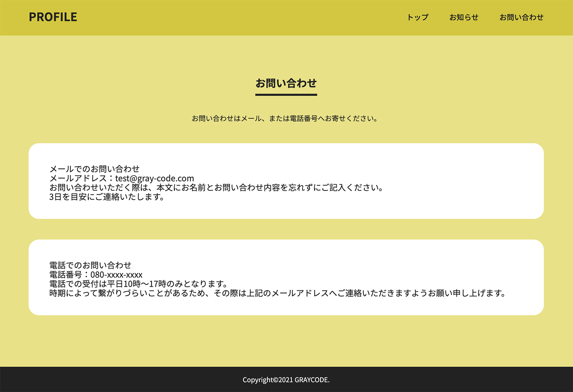Click the line about 本文にお名前とお問い合わせ内容
Screen dimensions: 573x392
coord(217,187)
